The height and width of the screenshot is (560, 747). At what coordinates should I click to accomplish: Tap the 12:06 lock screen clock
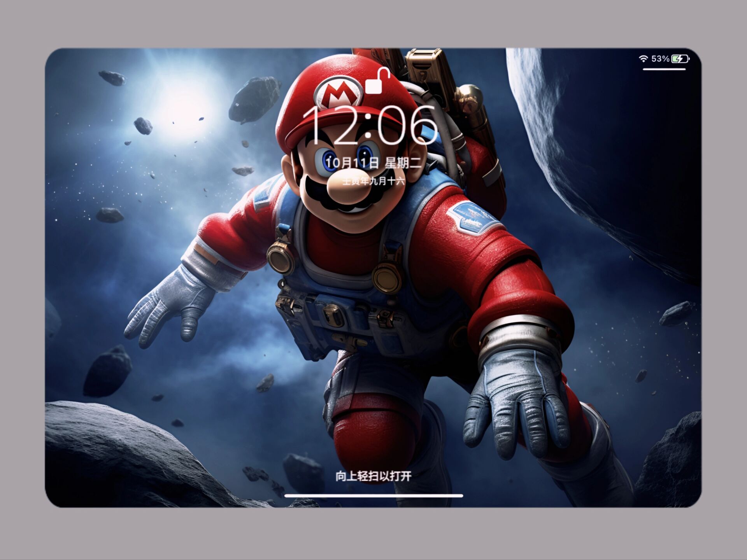(370, 125)
